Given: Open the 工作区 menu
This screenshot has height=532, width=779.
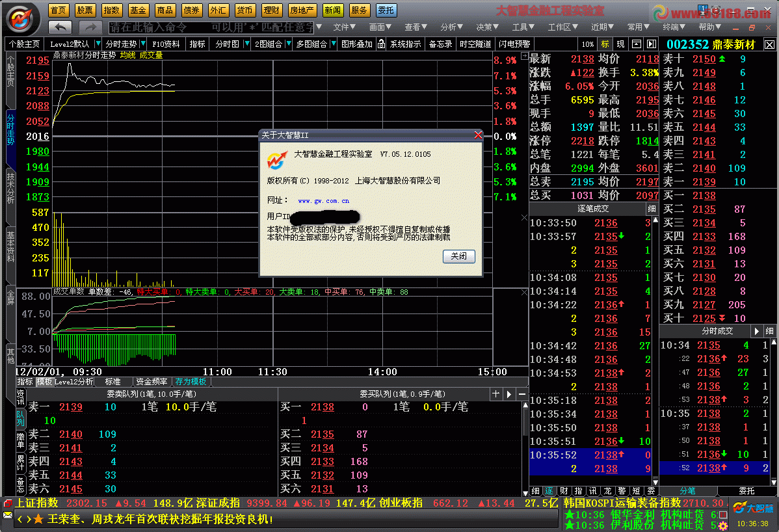Looking at the screenshot, I should 563,27.
